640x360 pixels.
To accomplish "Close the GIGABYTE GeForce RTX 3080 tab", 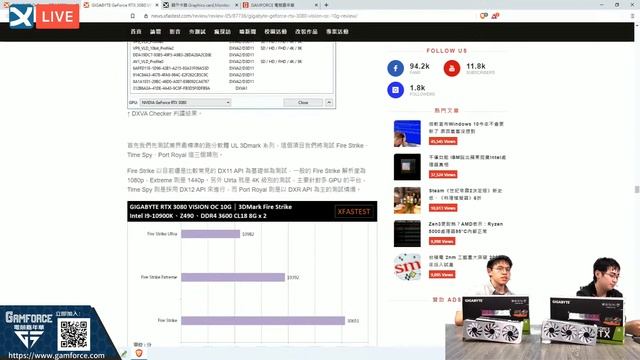I will point(157,5).
